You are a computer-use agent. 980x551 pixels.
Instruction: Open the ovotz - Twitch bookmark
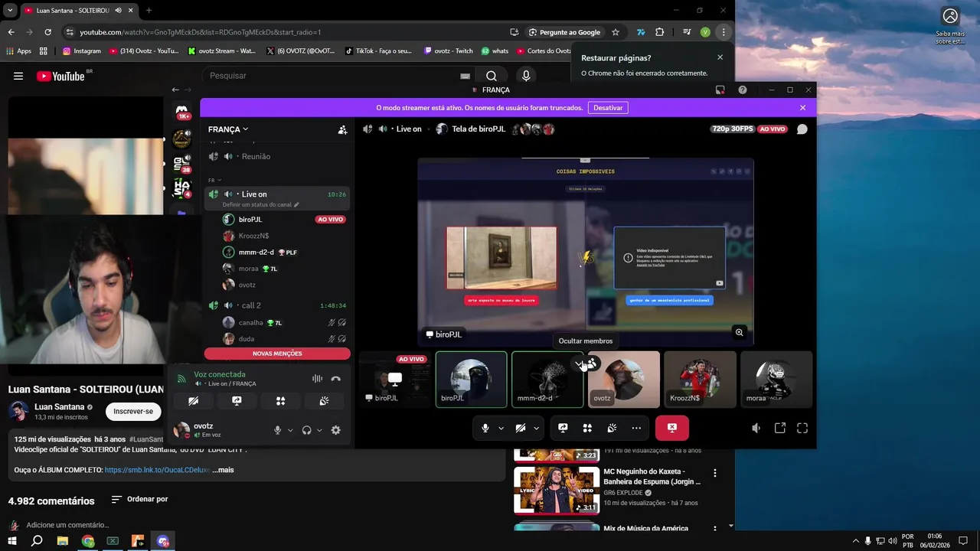[449, 51]
